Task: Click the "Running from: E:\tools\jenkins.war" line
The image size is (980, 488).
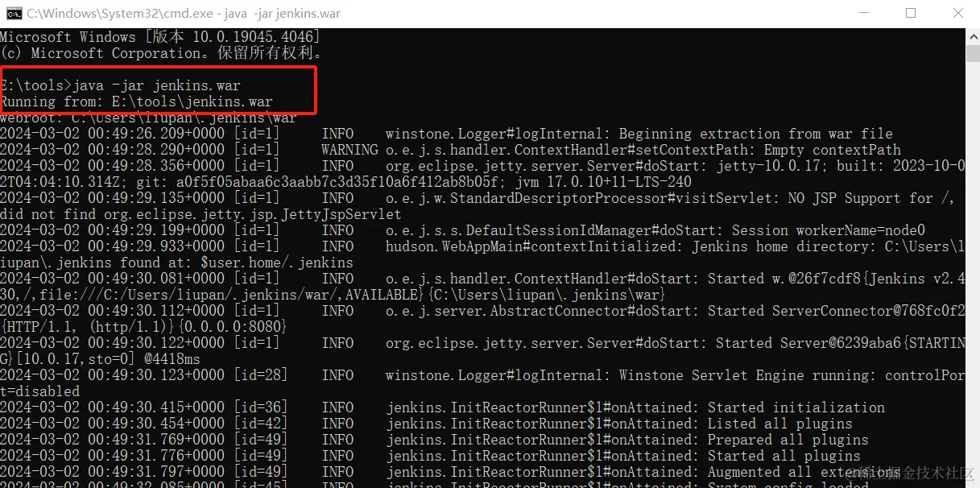Action: tap(136, 102)
